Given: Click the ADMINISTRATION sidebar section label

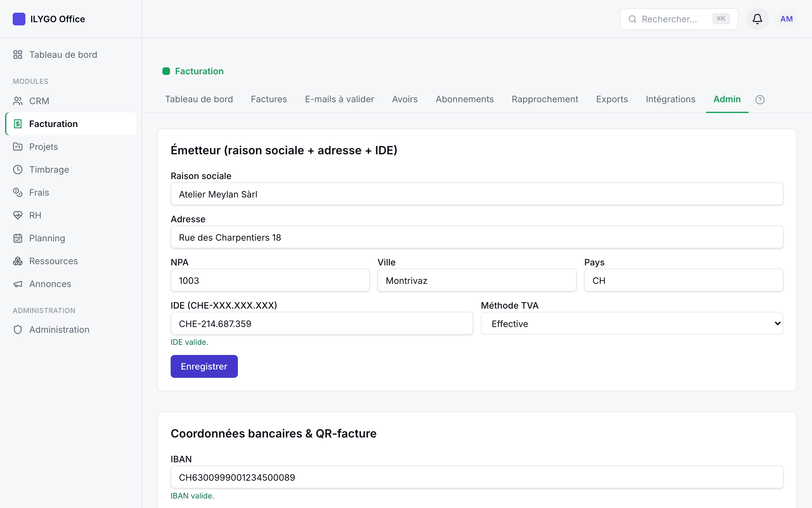Looking at the screenshot, I should tap(44, 311).
